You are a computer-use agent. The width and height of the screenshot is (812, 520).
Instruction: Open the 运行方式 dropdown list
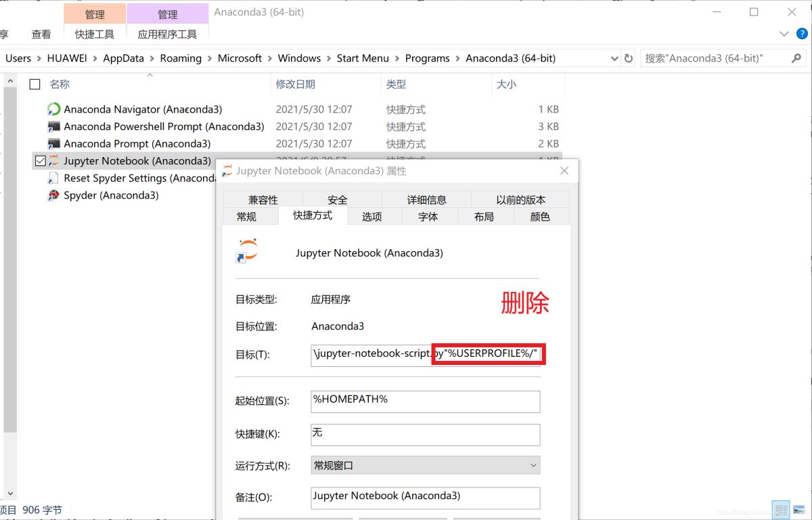[425, 466]
